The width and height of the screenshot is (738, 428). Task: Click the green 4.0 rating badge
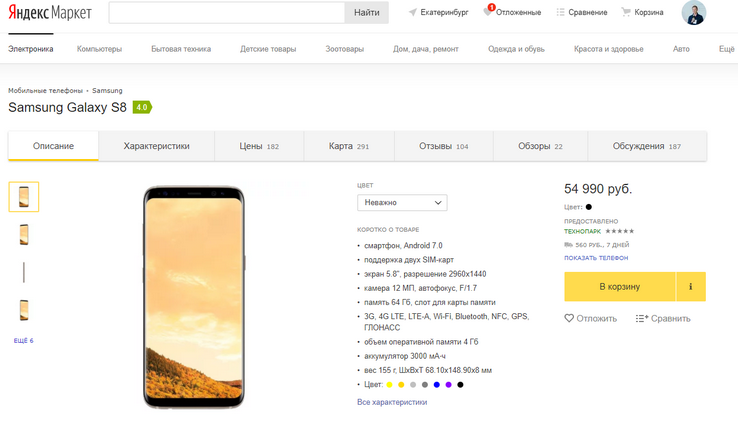tap(142, 107)
